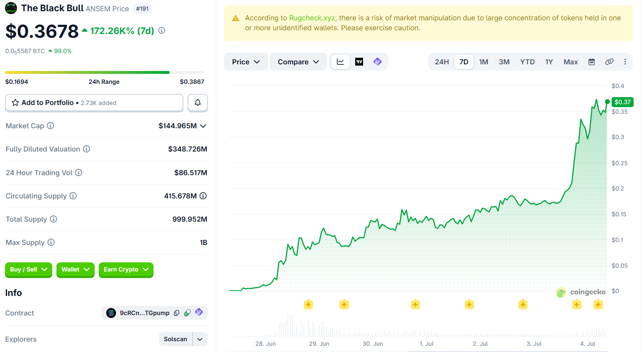Click the news marker under 28. Jun end
The image size is (644, 352).
[308, 304]
